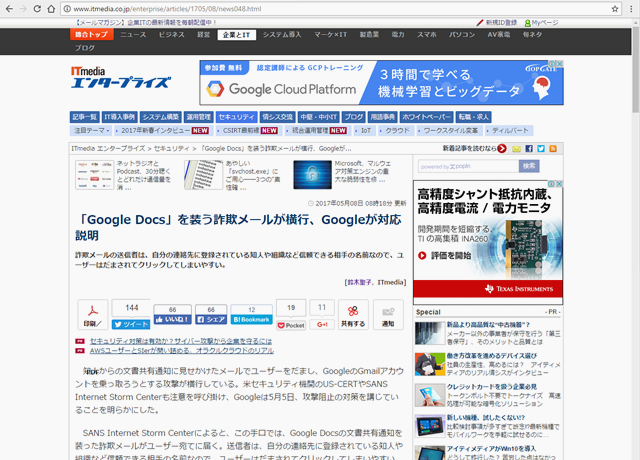Reload the page with the refresh icon

[x=52, y=8]
